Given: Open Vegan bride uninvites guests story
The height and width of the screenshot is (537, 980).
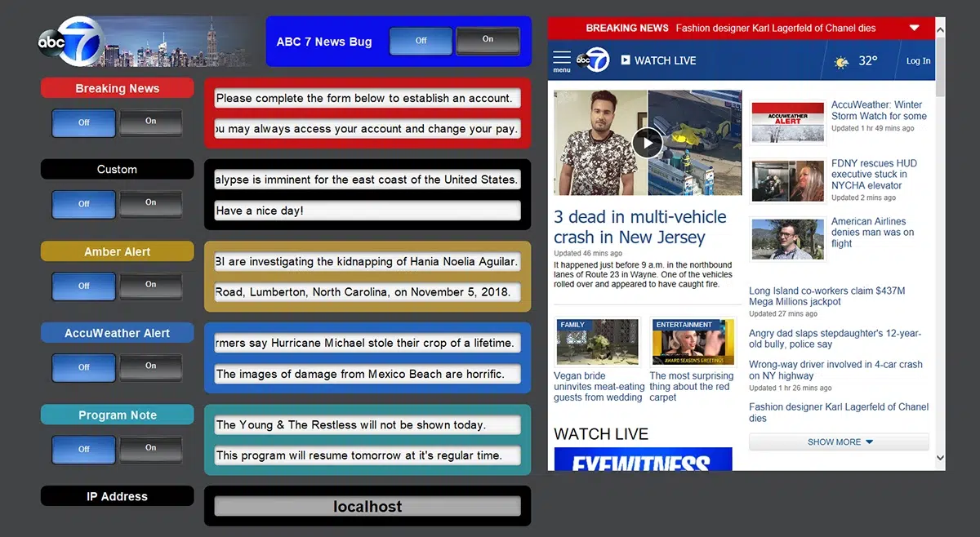Looking at the screenshot, I should [x=599, y=387].
